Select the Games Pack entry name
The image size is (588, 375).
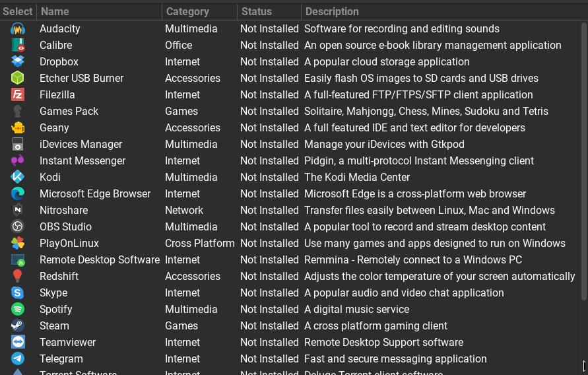click(x=69, y=112)
